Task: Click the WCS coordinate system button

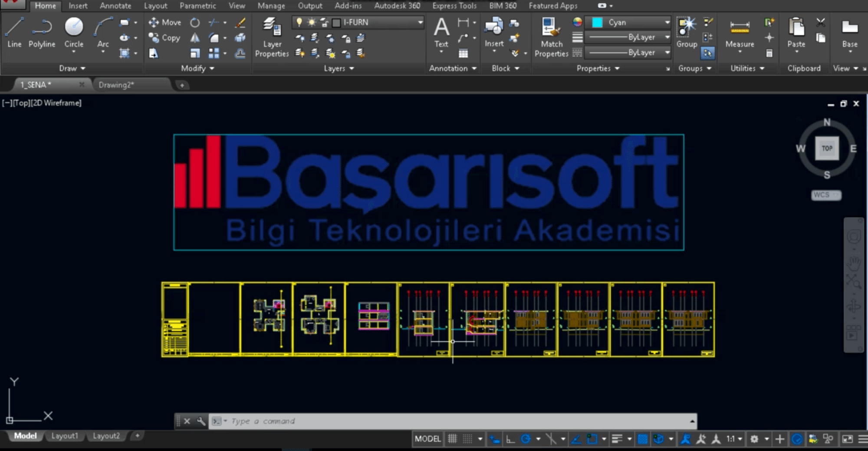Action: tap(825, 195)
